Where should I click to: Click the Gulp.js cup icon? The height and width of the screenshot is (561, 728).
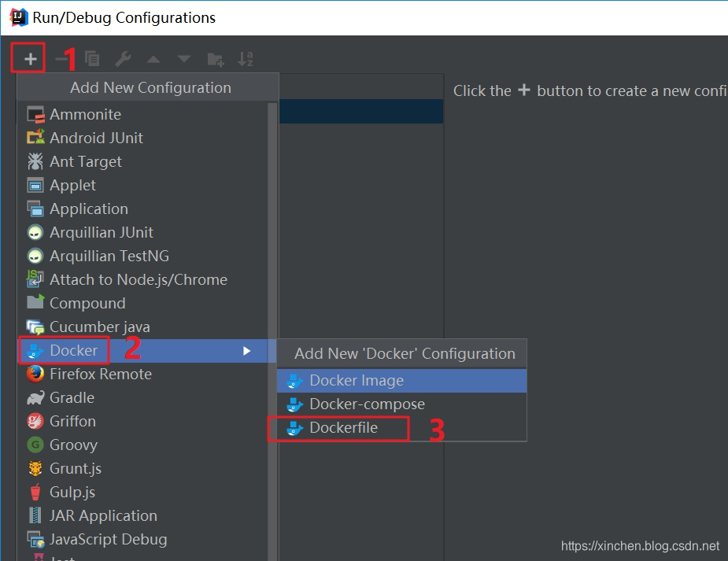[x=35, y=492]
